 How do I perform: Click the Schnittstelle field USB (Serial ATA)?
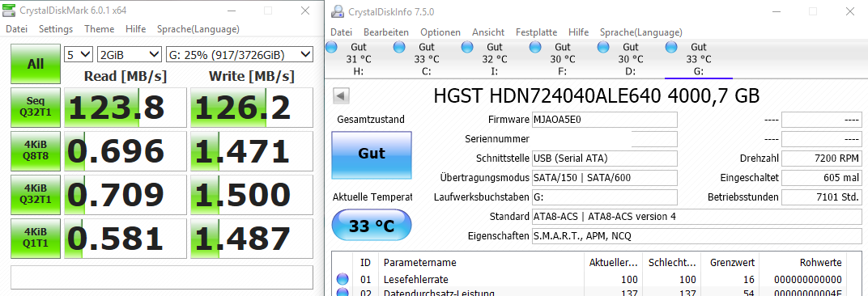[605, 159]
